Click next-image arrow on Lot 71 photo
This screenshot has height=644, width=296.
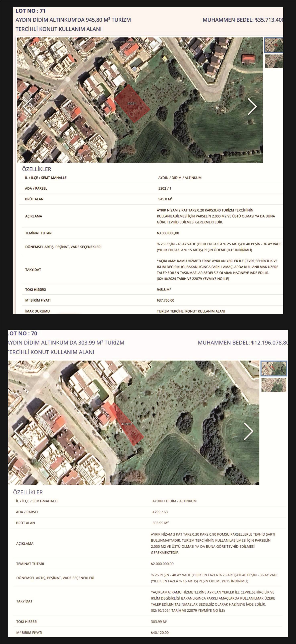pyautogui.click(x=252, y=106)
